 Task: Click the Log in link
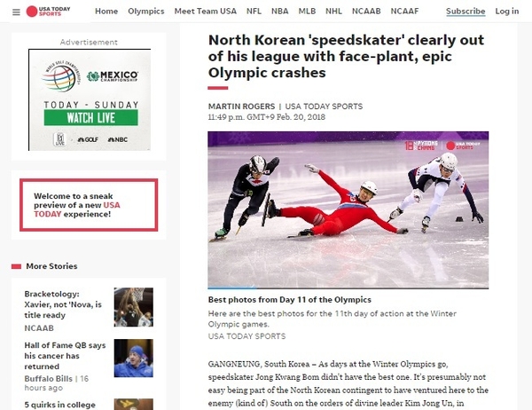tap(507, 12)
